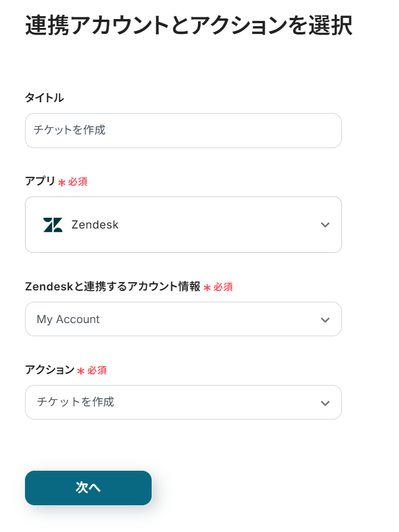
Task: Open the My Account dropdown chevron
Action: click(x=325, y=320)
